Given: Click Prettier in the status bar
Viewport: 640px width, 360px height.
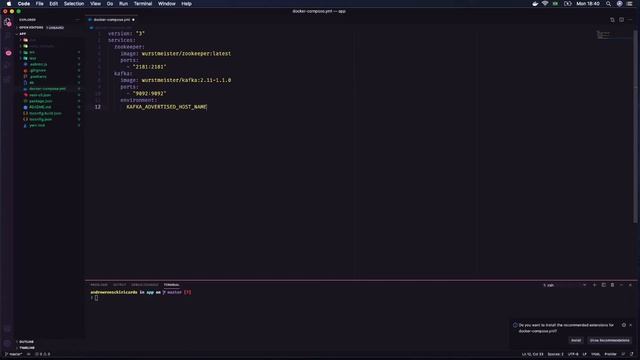Looking at the screenshot, I should point(610,354).
